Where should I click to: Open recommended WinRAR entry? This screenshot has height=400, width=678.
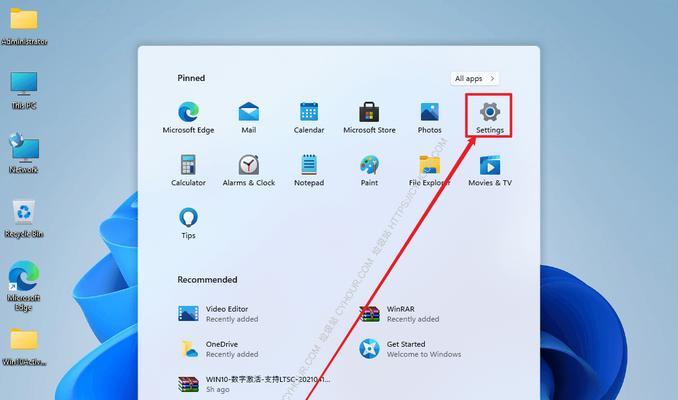pos(400,314)
